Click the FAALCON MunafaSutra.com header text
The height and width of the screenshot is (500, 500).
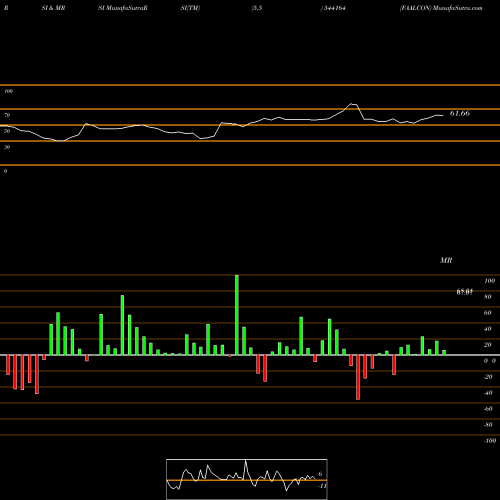coord(441,8)
